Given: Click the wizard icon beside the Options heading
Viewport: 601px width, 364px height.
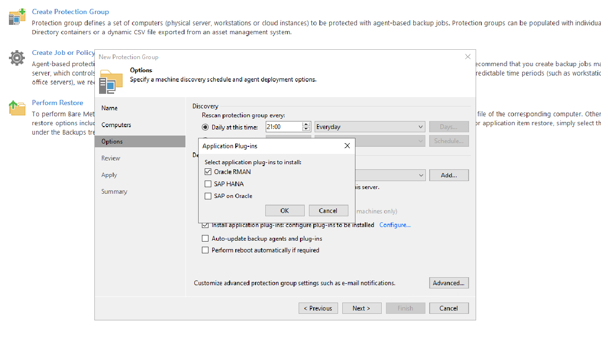Looking at the screenshot, I should click(111, 82).
